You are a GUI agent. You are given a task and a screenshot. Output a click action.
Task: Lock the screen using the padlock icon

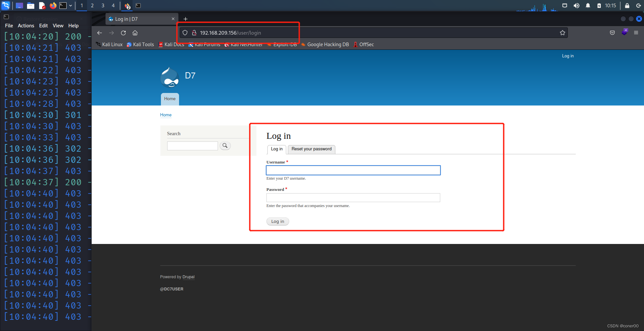tap(627, 6)
